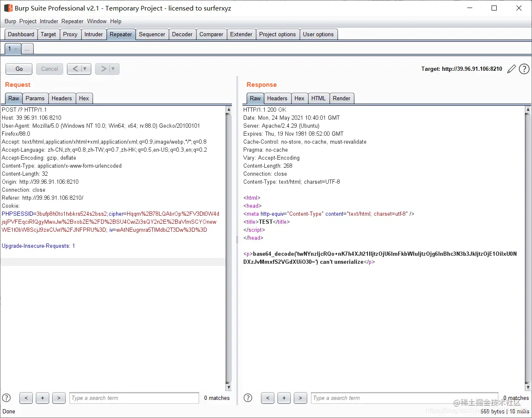Close Repeater tab 1 with x
The width and height of the screenshot is (532, 418).
16,49
